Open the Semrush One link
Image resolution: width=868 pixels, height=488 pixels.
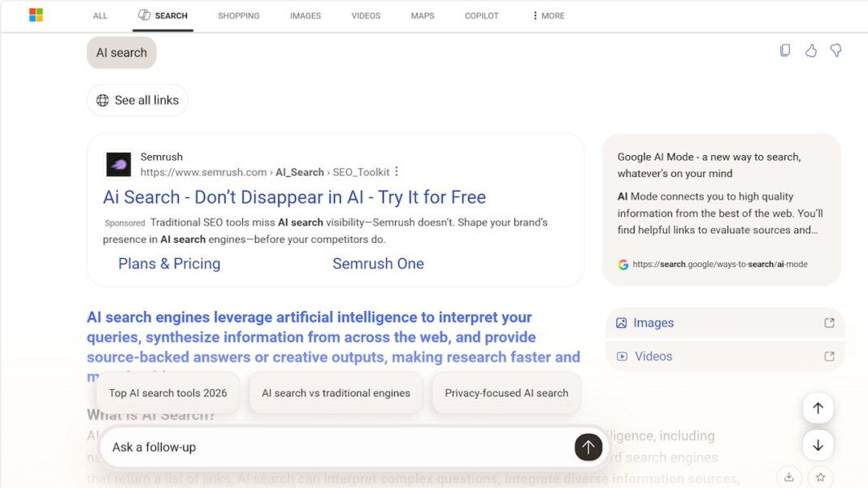pos(378,264)
